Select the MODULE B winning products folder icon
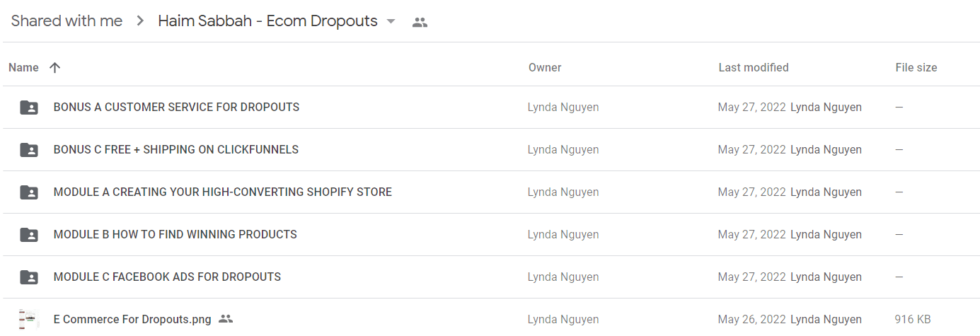The height and width of the screenshot is (336, 980). 29,235
